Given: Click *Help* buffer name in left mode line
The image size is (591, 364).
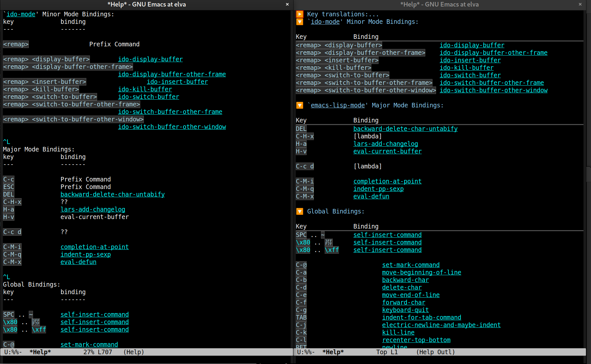Looking at the screenshot, I should pos(40,352).
